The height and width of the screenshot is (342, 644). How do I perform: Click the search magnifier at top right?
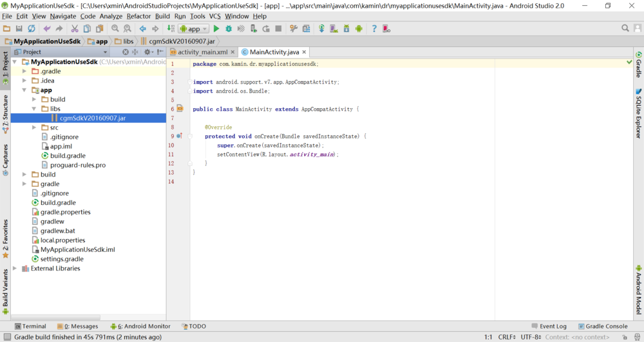click(x=625, y=28)
